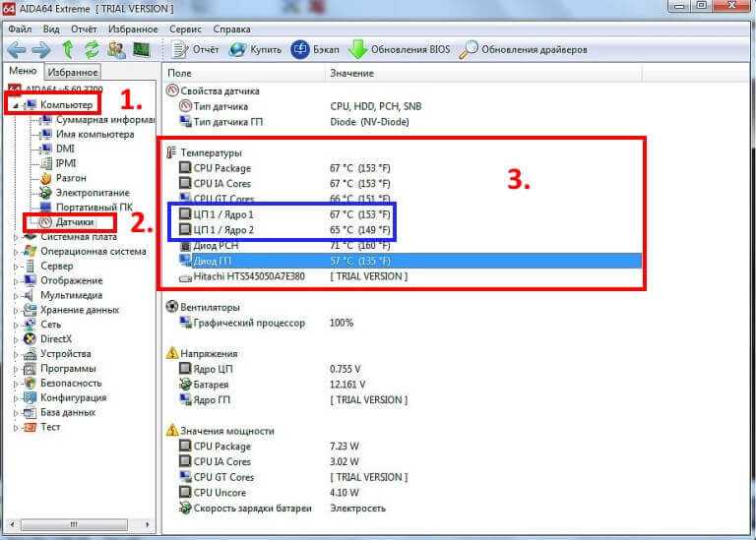756x540 pixels.
Task: Select the CPU IA Cores temperature row
Action: click(409, 184)
